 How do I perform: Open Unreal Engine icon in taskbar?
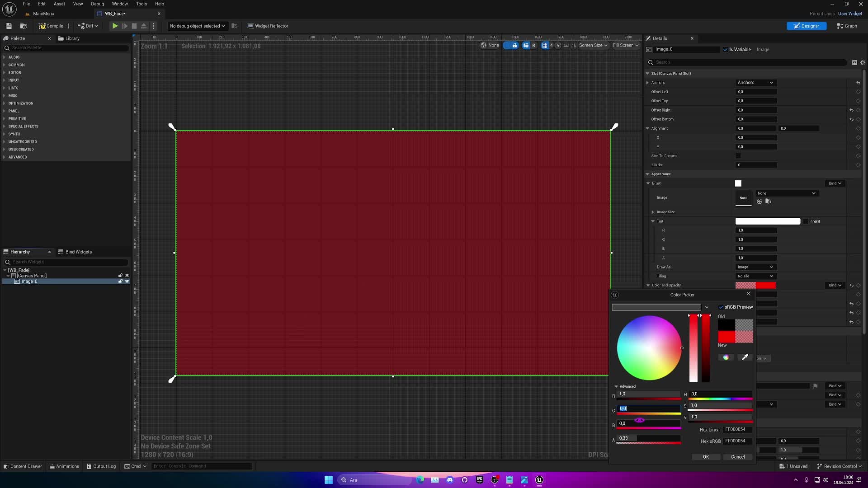tap(539, 480)
